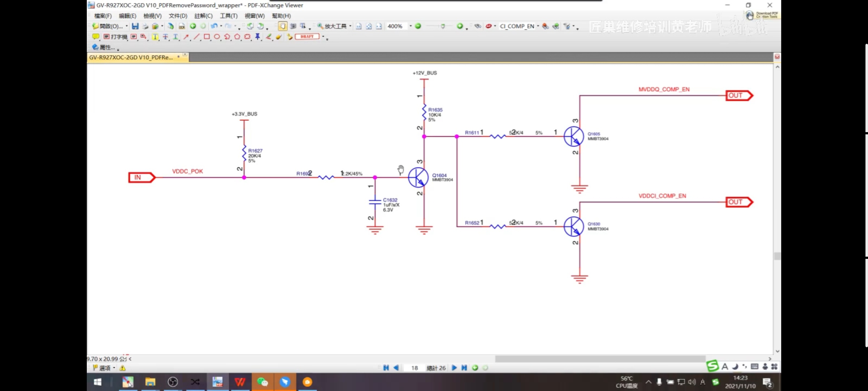This screenshot has width=868, height=391.
Task: Open WeChat from the taskbar
Action: (x=262, y=382)
